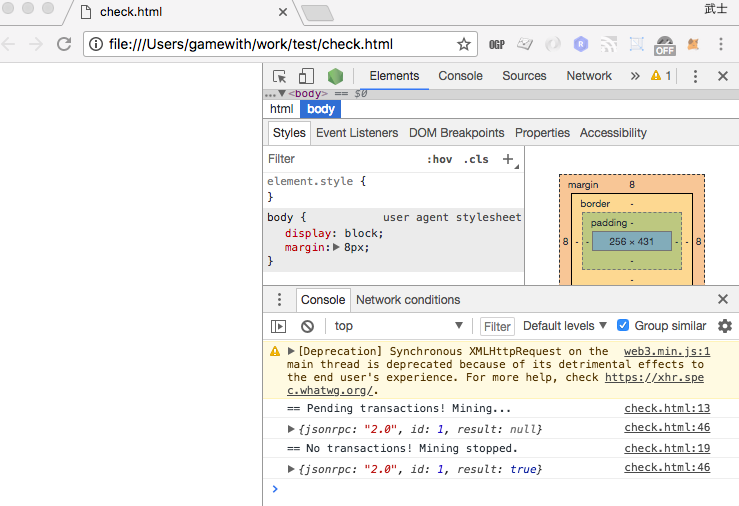Click the OFF speedometer extension icon
Screen dimensions: 739x506
coord(665,45)
